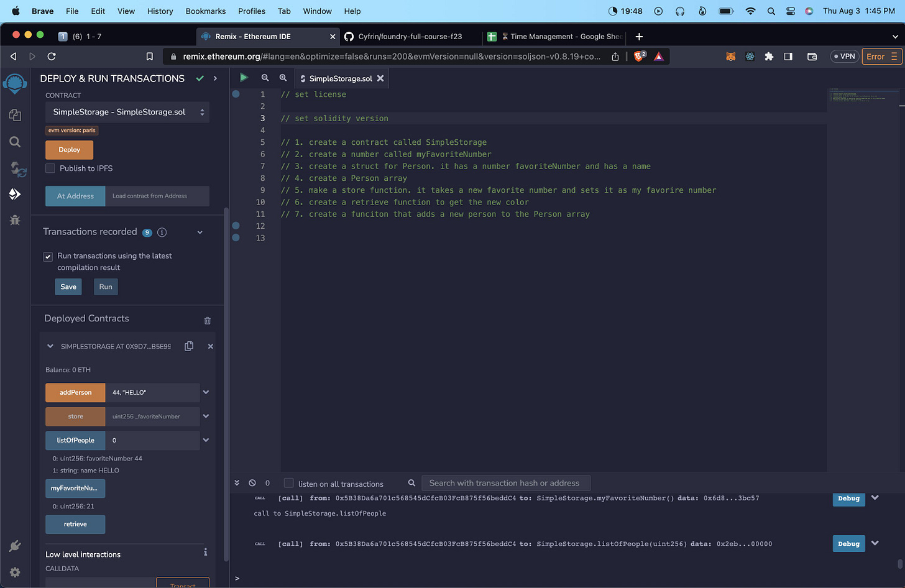Click the terminal search magnifier icon
The width and height of the screenshot is (905, 588).
click(x=411, y=483)
